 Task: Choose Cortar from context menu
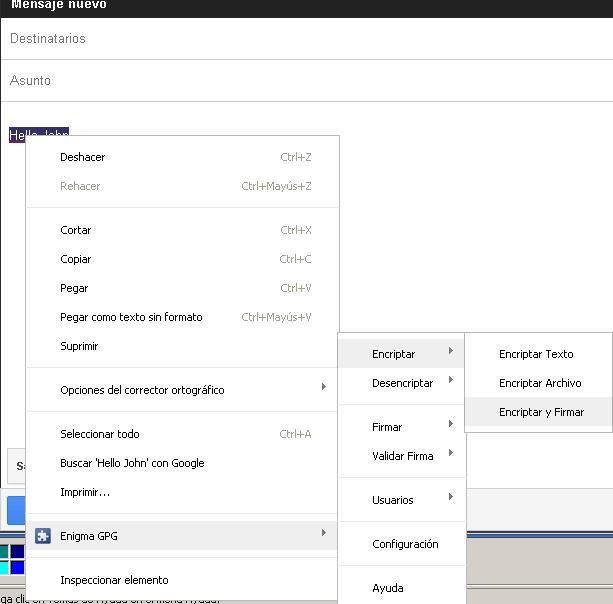[x=76, y=230]
